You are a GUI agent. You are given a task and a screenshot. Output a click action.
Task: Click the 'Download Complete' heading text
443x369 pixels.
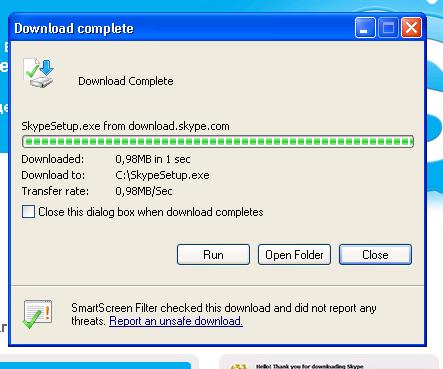click(x=126, y=81)
